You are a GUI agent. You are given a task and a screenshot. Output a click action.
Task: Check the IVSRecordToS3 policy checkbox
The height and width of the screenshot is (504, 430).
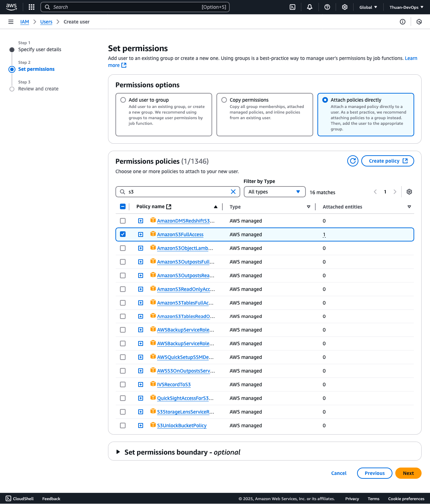[x=123, y=384]
